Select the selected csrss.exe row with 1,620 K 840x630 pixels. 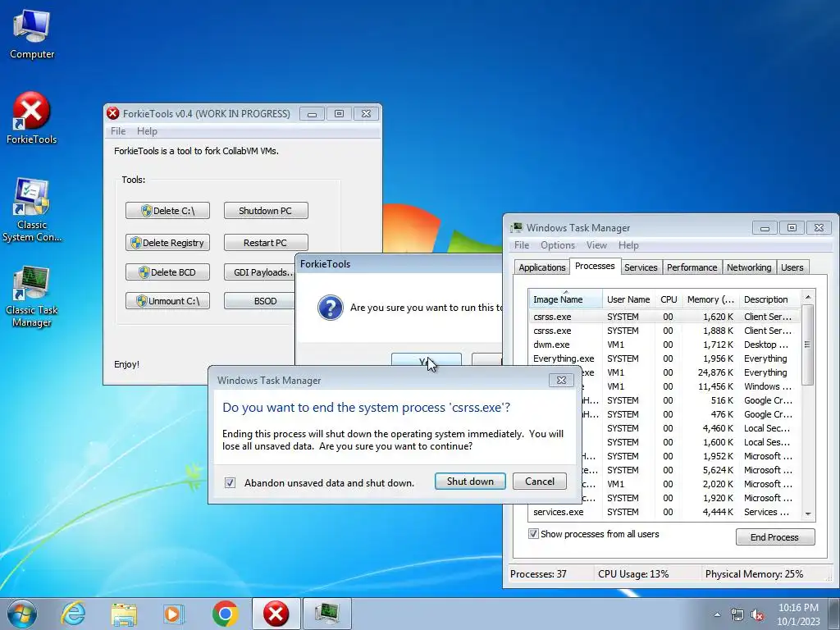click(664, 317)
